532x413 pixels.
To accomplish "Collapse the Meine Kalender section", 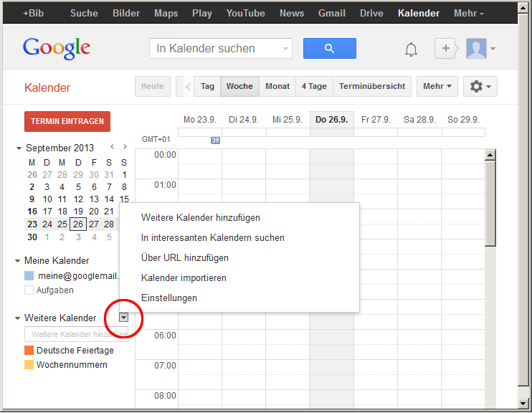I will [19, 261].
